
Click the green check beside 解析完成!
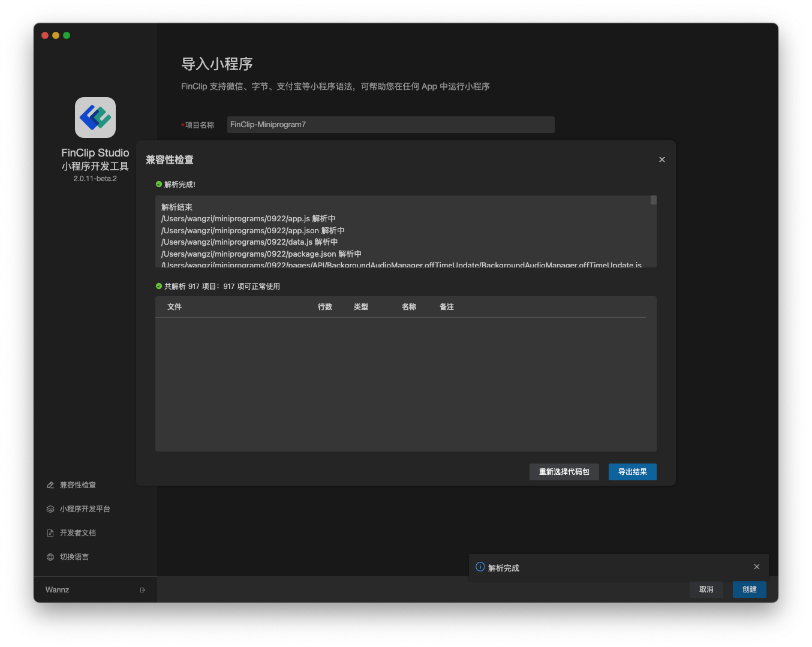[x=158, y=184]
